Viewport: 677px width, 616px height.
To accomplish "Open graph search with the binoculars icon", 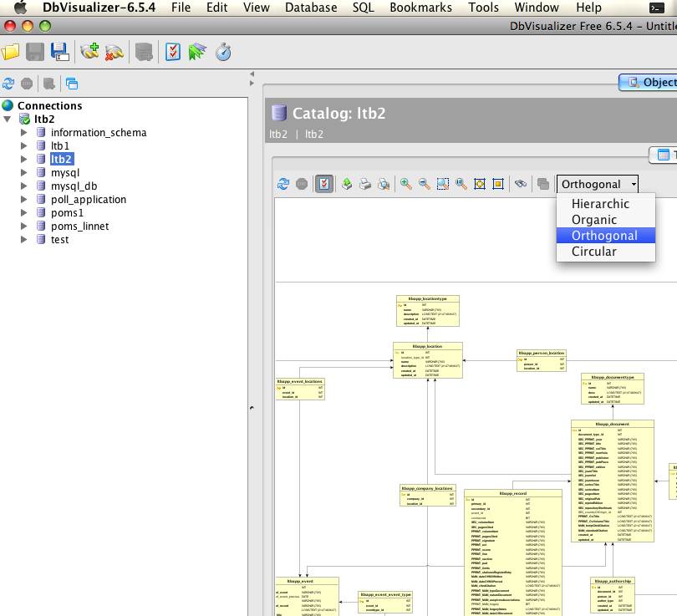I will pos(521,184).
